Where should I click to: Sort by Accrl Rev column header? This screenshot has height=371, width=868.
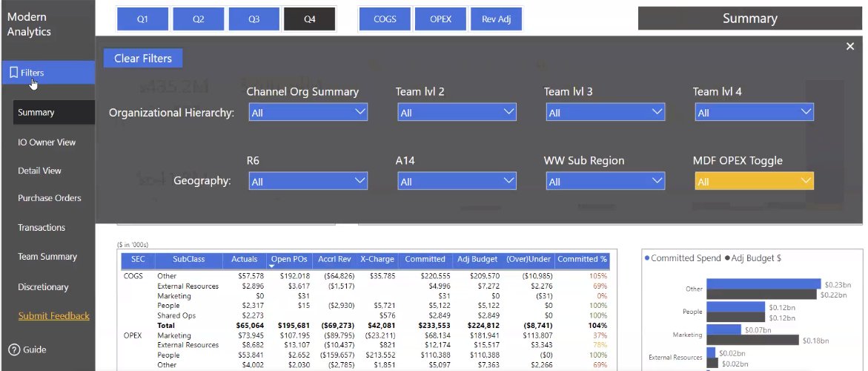pos(334,259)
